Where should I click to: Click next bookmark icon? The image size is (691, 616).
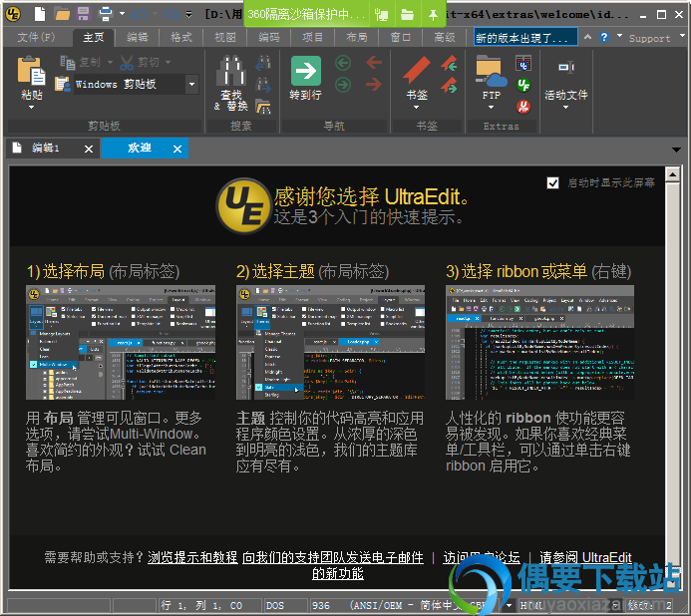(x=449, y=85)
